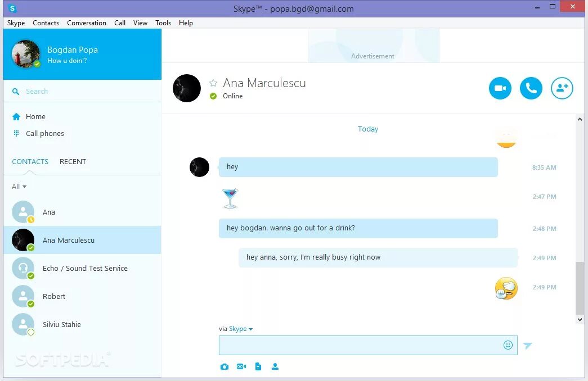Start a video call with Ana Marculescu
This screenshot has width=588, height=381.
[500, 88]
